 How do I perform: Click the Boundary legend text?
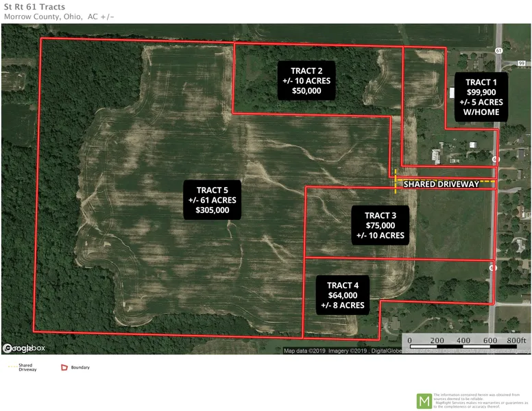(81, 368)
